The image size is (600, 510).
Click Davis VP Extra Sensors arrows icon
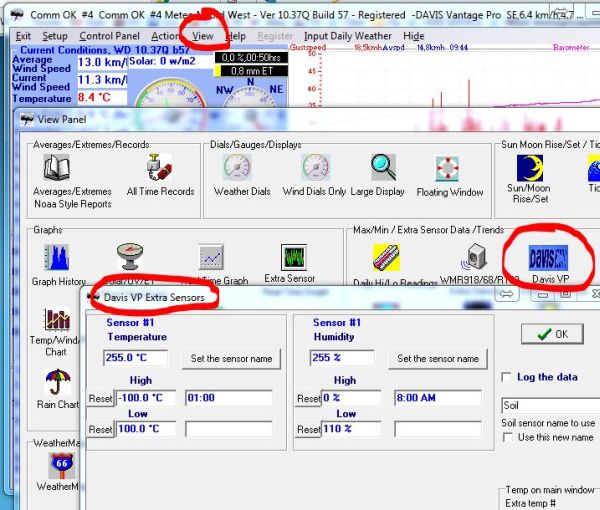point(507,294)
